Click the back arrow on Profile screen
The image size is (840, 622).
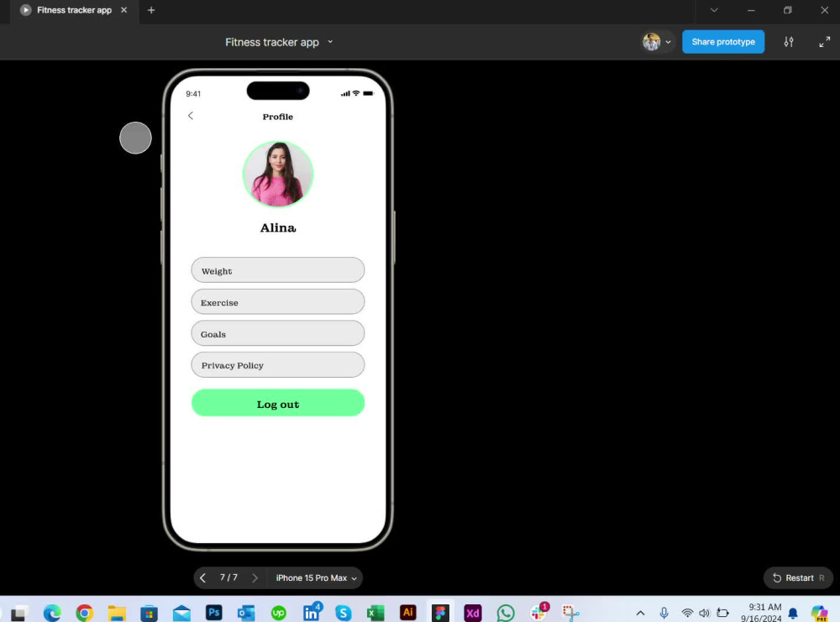pyautogui.click(x=191, y=116)
